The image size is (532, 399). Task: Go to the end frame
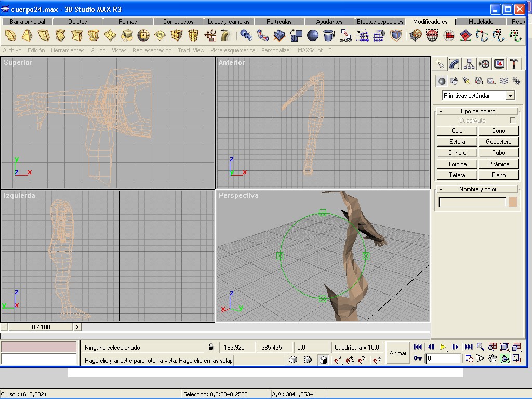coord(469,347)
